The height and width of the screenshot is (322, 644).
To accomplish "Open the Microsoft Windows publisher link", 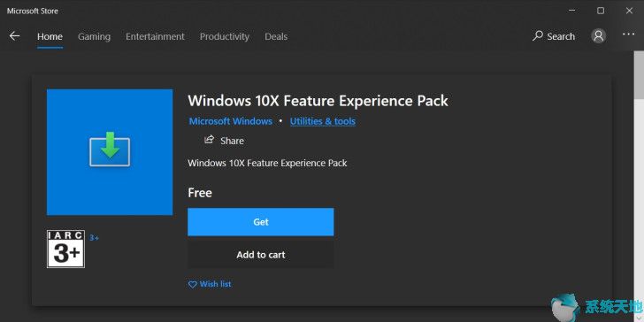I will coord(230,121).
